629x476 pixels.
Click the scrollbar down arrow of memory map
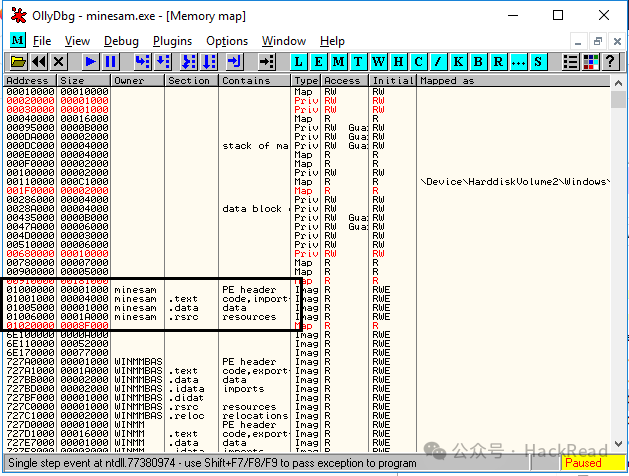pyautogui.click(x=618, y=444)
